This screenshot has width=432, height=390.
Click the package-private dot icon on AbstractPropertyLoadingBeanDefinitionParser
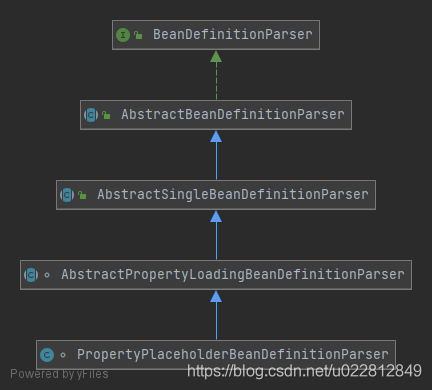(x=47, y=275)
